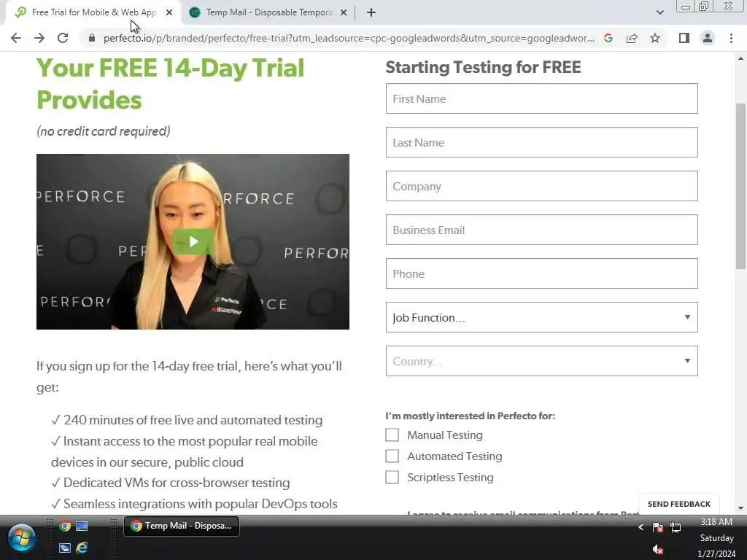
Task: Click 'Seamless integrations with popular DevOps' bullet
Action: [x=194, y=504]
